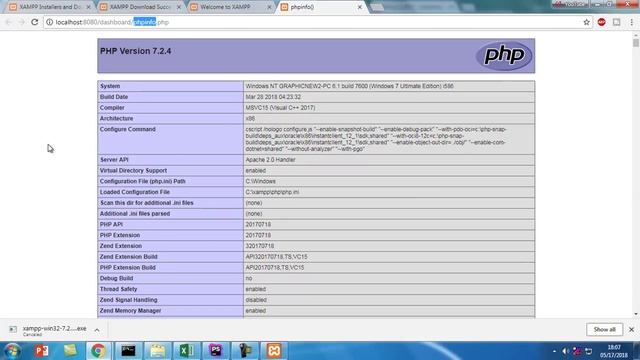Reload the page with the refresh icon
Screen dimensions: 640x360
(x=35, y=22)
